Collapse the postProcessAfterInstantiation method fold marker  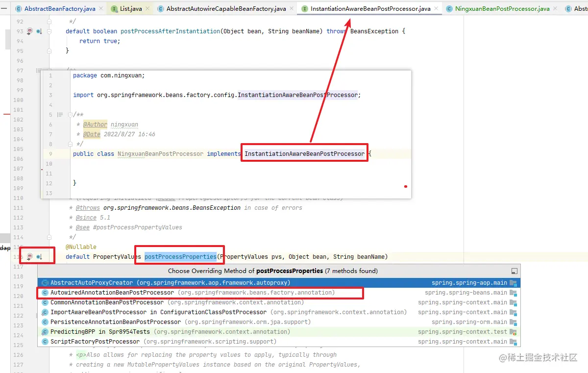click(49, 31)
